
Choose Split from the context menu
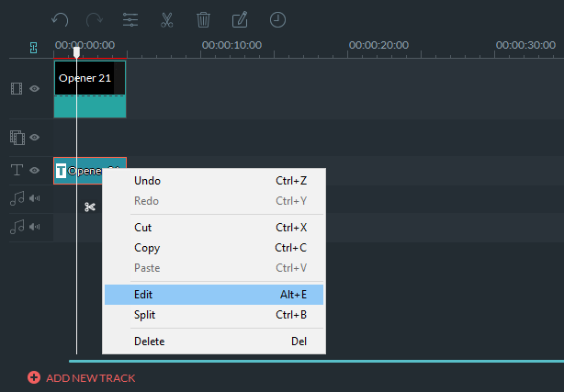pos(214,315)
